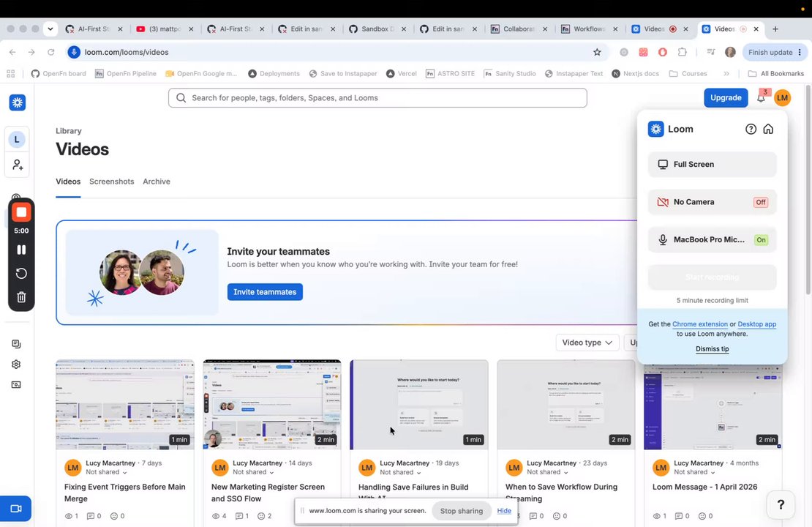812x527 pixels.
Task: Expand Not shared on When to Save Workflow video
Action: [547, 472]
